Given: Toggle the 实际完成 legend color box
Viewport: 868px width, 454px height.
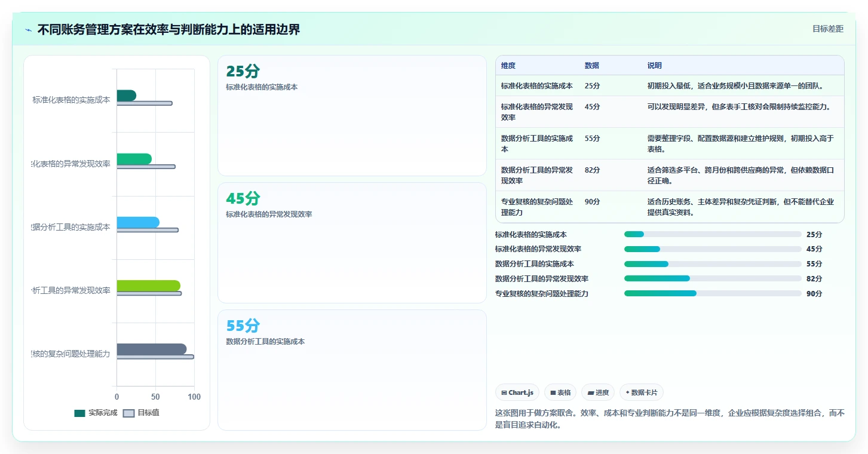Looking at the screenshot, I should tap(80, 413).
